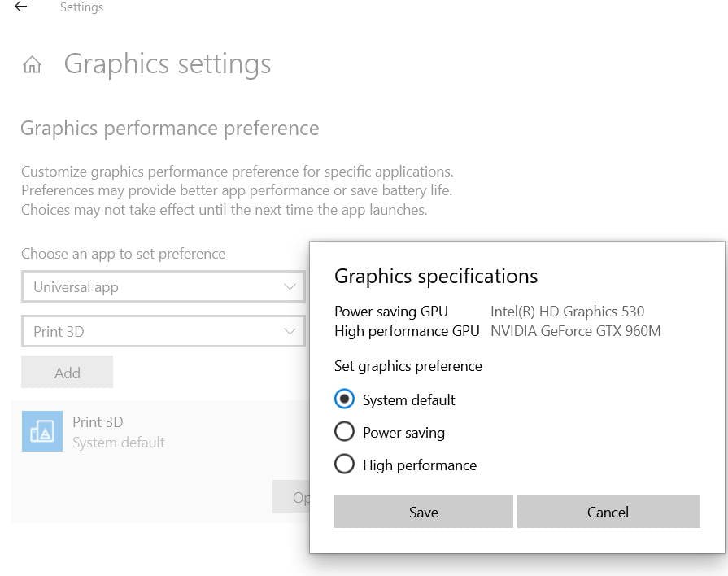The image size is (728, 576).
Task: Open Settings home via the house icon
Action: [32, 64]
